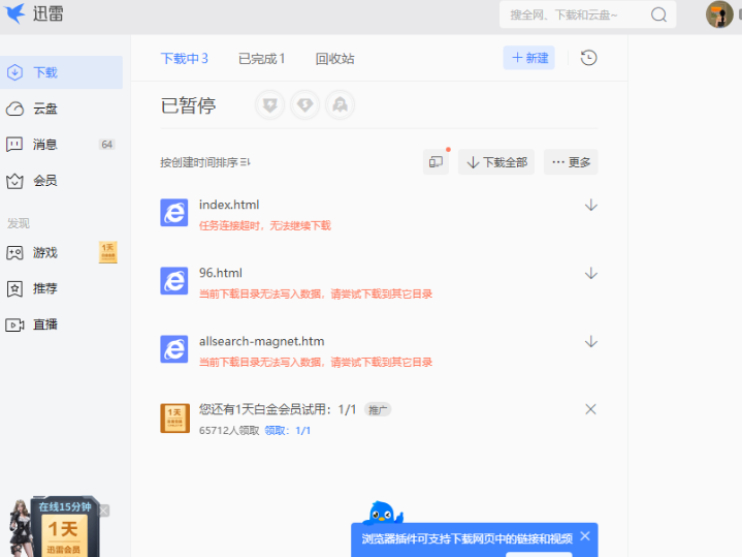Click the error message under 96.html
This screenshot has height=557, width=742.
tap(316, 294)
